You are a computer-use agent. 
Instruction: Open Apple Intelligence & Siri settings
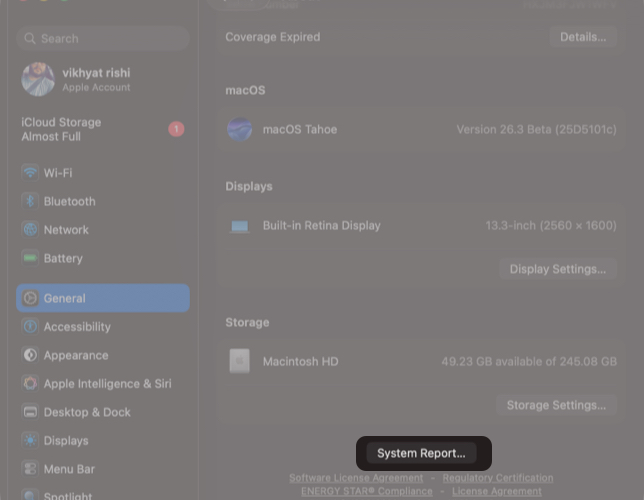(x=107, y=384)
